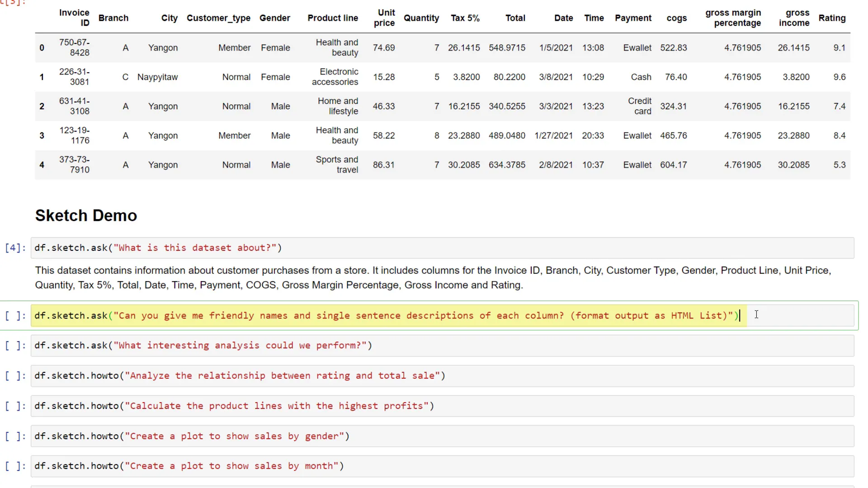
Task: Click the Sketch Demo heading
Action: coord(86,216)
